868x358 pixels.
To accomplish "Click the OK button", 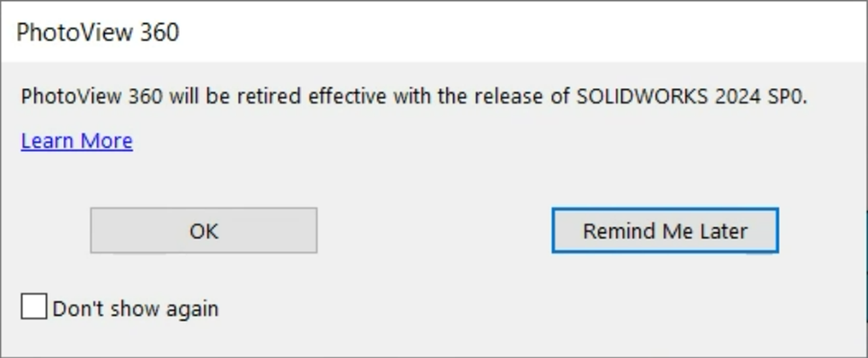I will point(203,230).
